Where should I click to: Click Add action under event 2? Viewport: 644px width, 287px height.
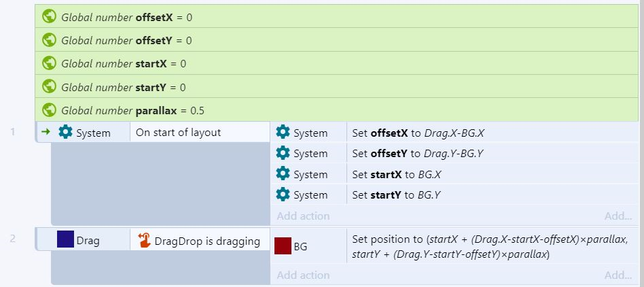coord(303,275)
